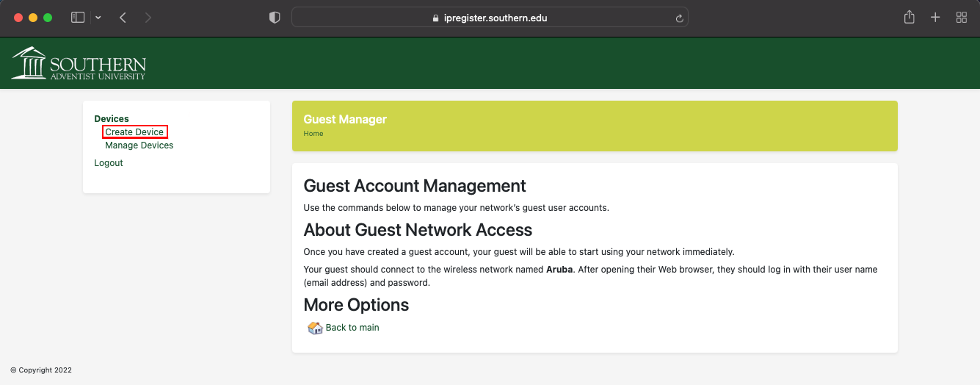Image resolution: width=980 pixels, height=385 pixels.
Task: Click the padlock icon in address bar
Action: click(x=436, y=18)
